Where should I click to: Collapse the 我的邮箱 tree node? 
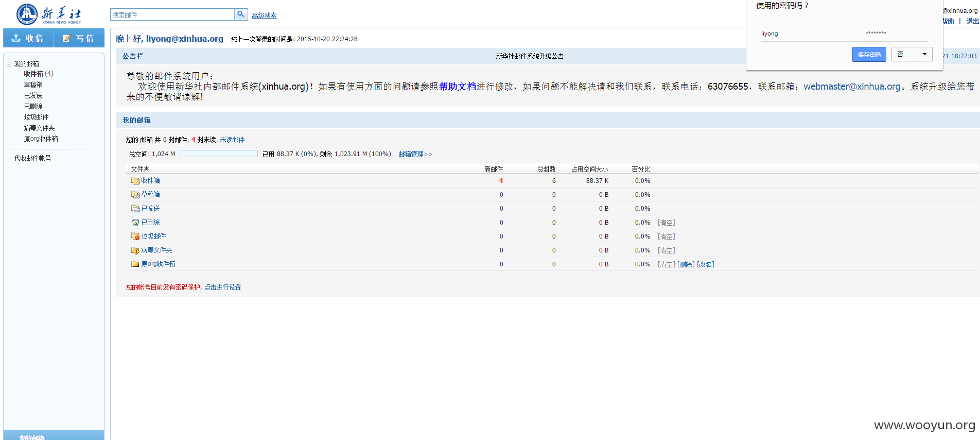pos(9,64)
